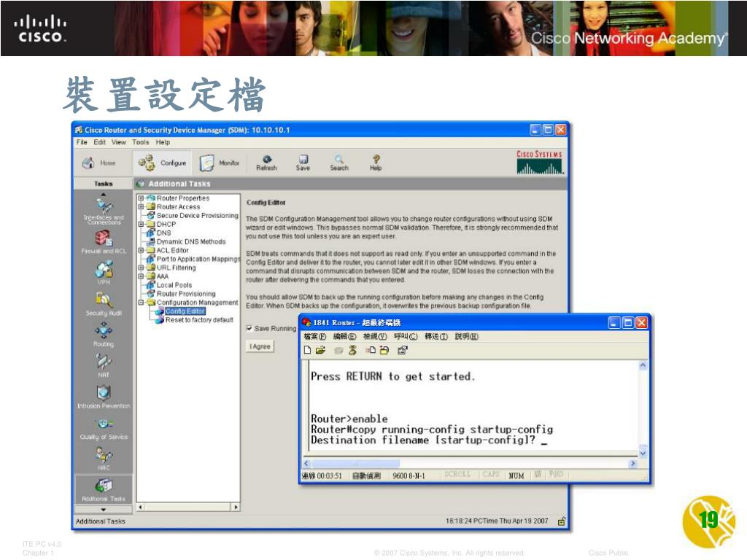Open the 呼叫(C) menu in HyperTerminal
This screenshot has height=560, width=747.
tap(406, 337)
